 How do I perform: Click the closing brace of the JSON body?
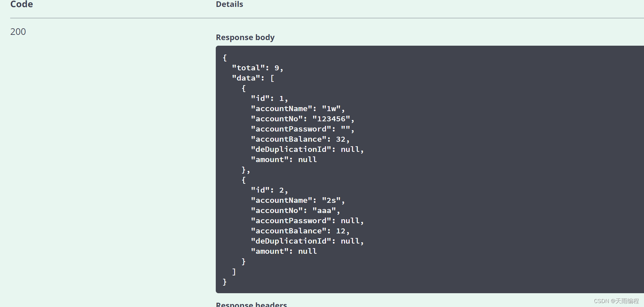[x=225, y=282]
